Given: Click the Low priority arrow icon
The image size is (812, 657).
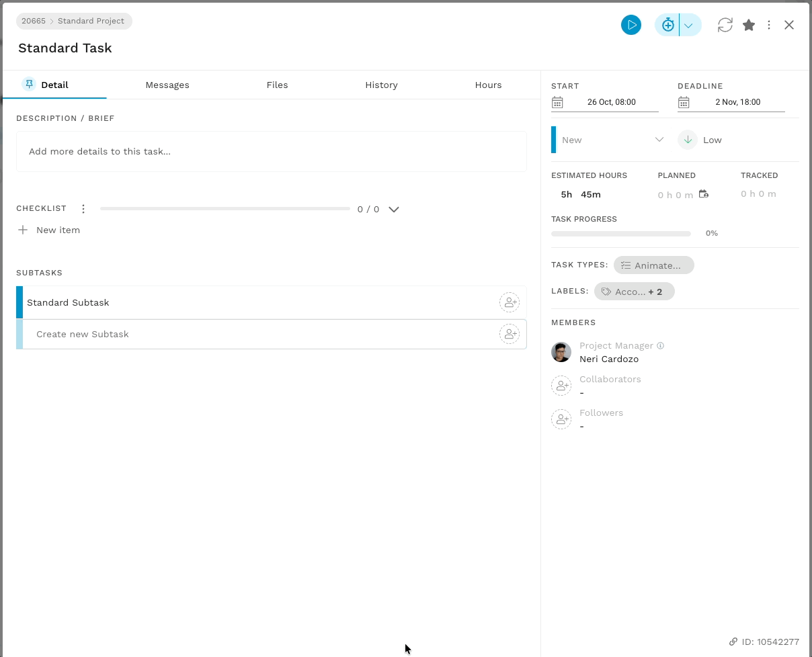Looking at the screenshot, I should [x=688, y=140].
